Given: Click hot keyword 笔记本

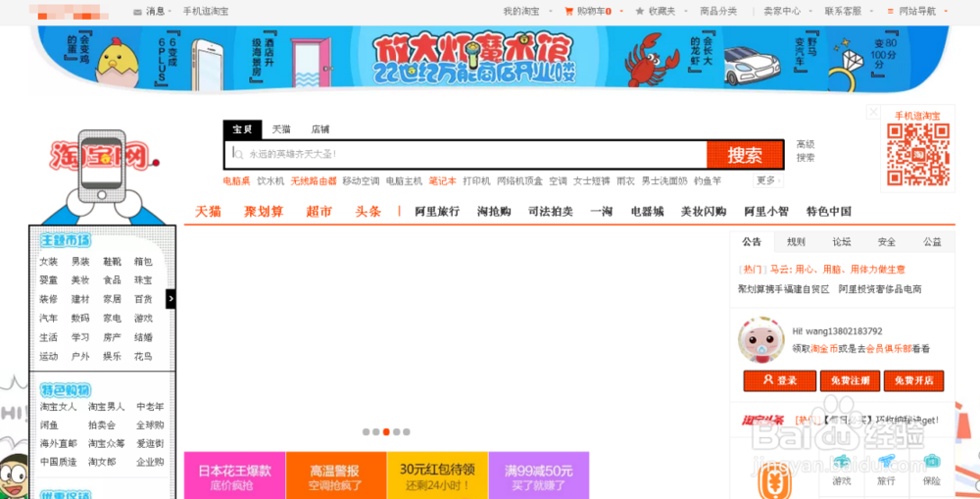Looking at the screenshot, I should pyautogui.click(x=443, y=180).
